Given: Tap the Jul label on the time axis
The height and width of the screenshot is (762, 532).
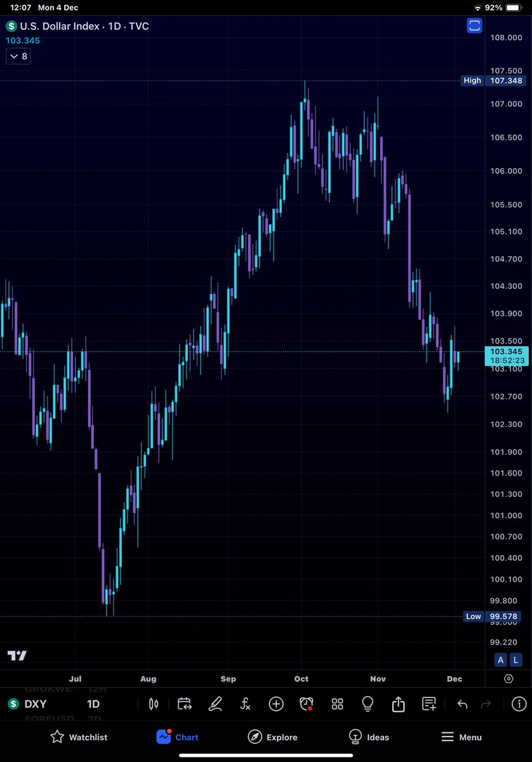Looking at the screenshot, I should tap(75, 679).
